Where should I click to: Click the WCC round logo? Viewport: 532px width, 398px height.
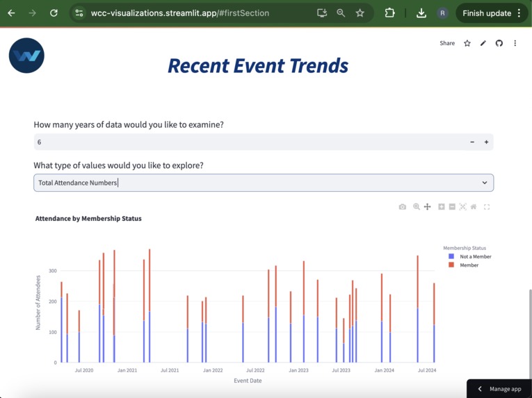(x=26, y=56)
